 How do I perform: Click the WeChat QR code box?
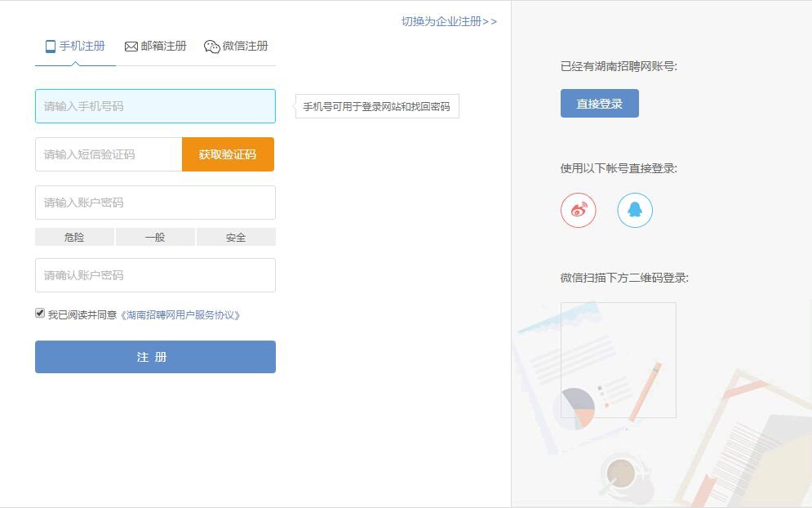tap(618, 360)
